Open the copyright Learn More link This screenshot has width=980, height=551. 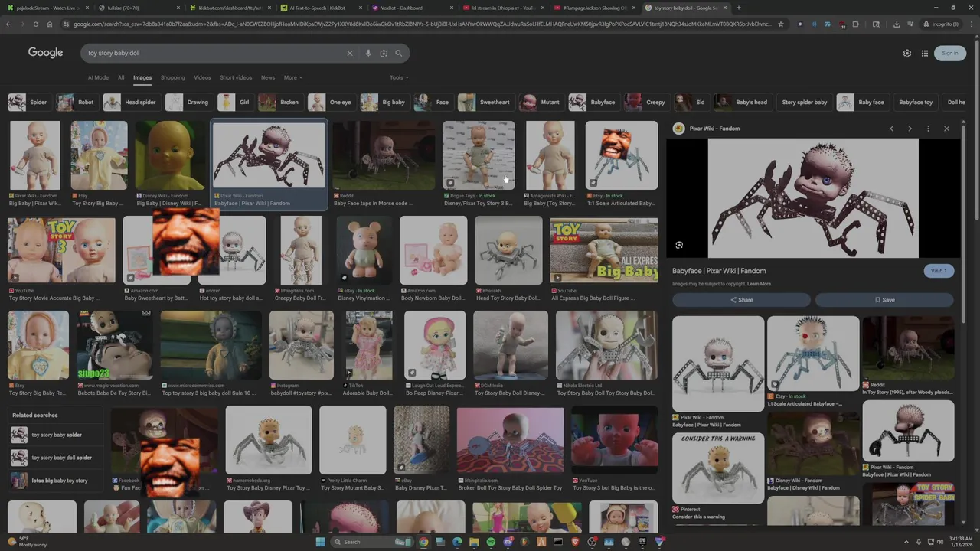coord(759,284)
